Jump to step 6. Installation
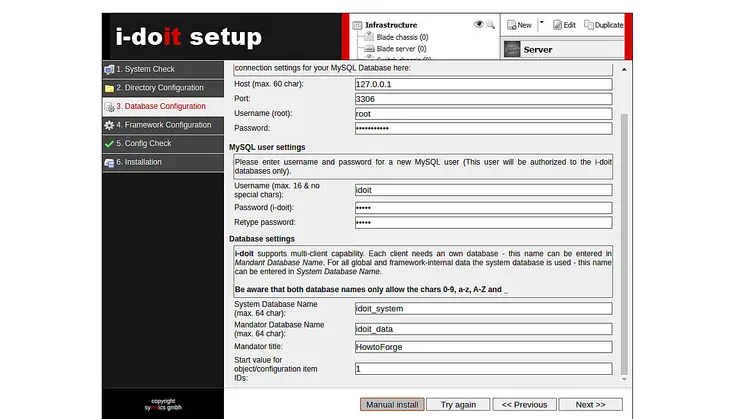 tap(163, 162)
